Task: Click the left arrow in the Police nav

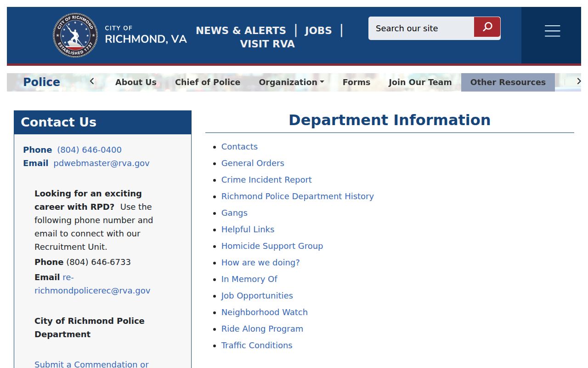Action: pos(92,81)
